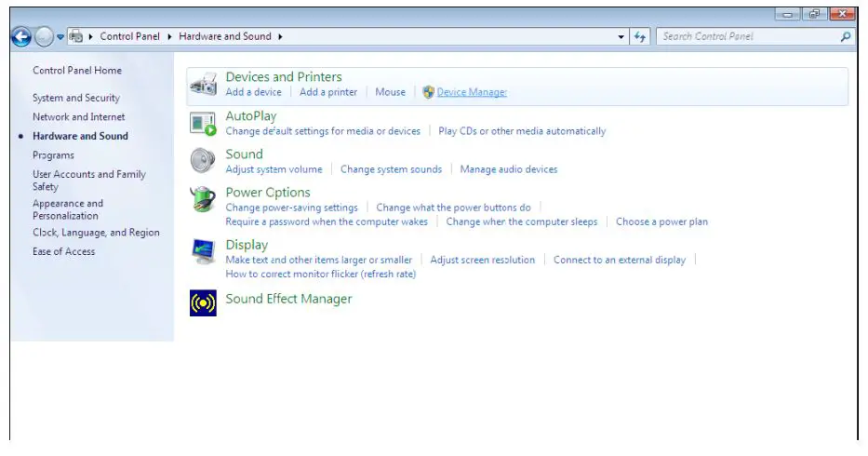Select Hardware and Sound in sidebar
Image resolution: width=868 pixels, height=456 pixels.
[x=80, y=136]
